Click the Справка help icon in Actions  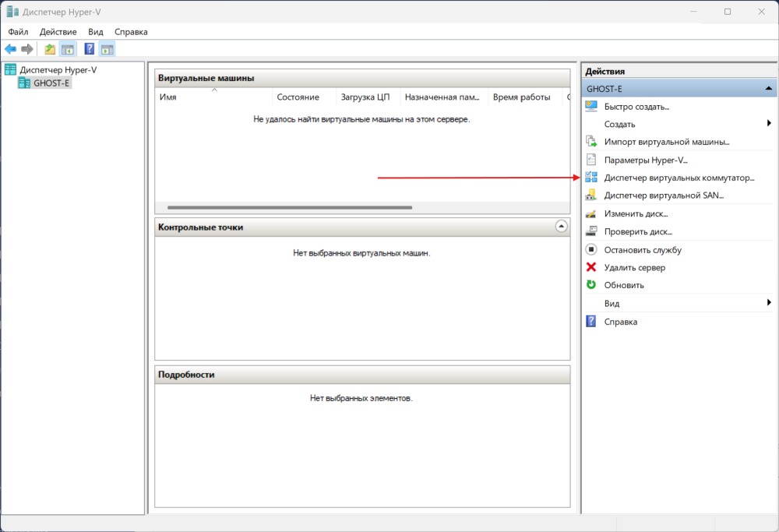coord(591,322)
